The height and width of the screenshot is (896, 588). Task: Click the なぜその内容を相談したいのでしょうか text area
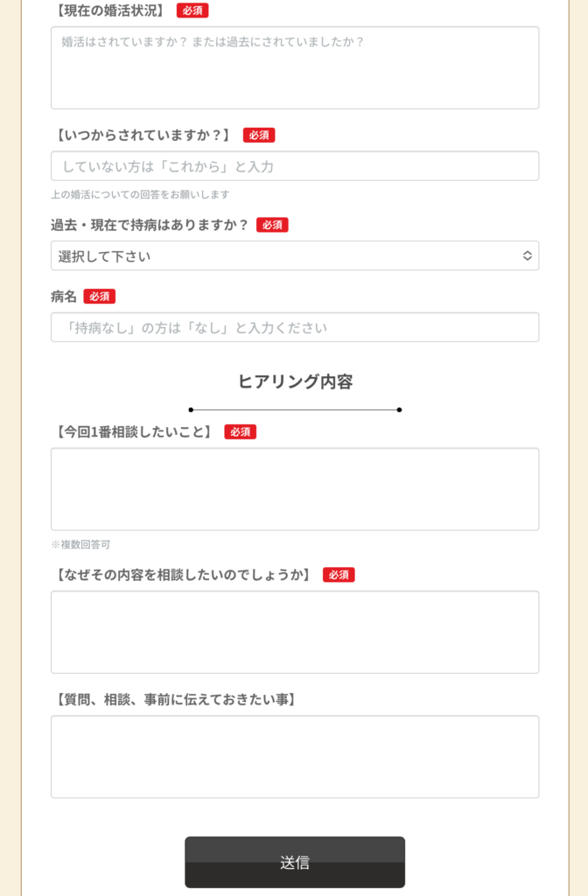[294, 632]
